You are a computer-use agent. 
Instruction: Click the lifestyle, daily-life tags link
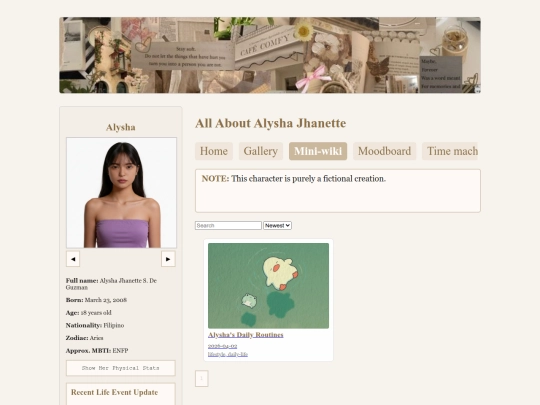[x=228, y=354]
